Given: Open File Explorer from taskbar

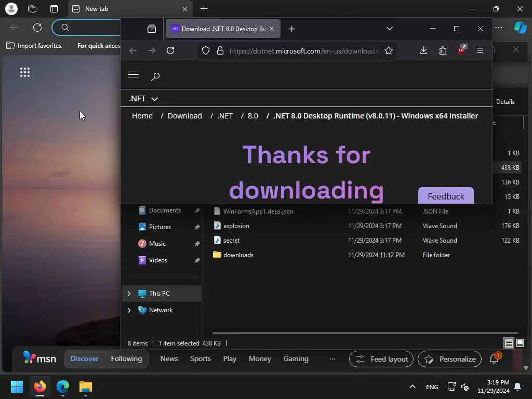Looking at the screenshot, I should (x=86, y=387).
